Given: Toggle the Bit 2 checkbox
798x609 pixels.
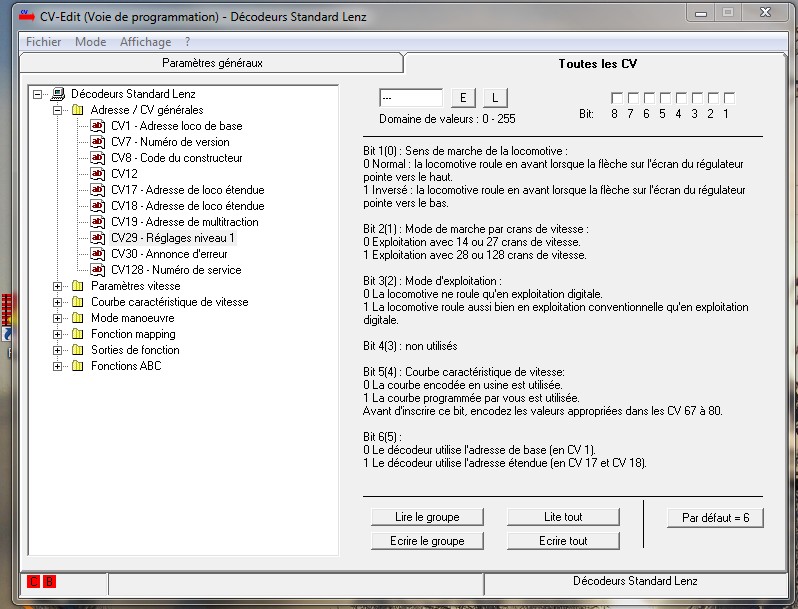Looking at the screenshot, I should [713, 98].
